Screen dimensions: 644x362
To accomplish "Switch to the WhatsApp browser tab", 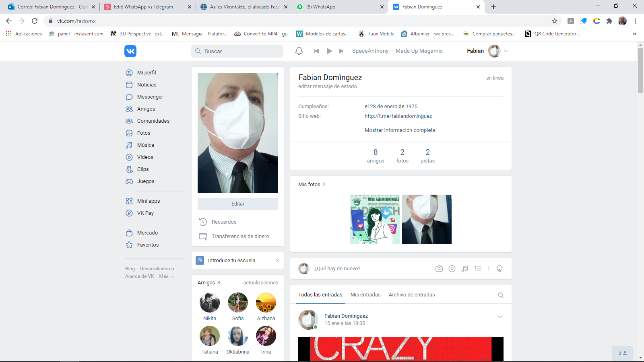I will coord(340,7).
